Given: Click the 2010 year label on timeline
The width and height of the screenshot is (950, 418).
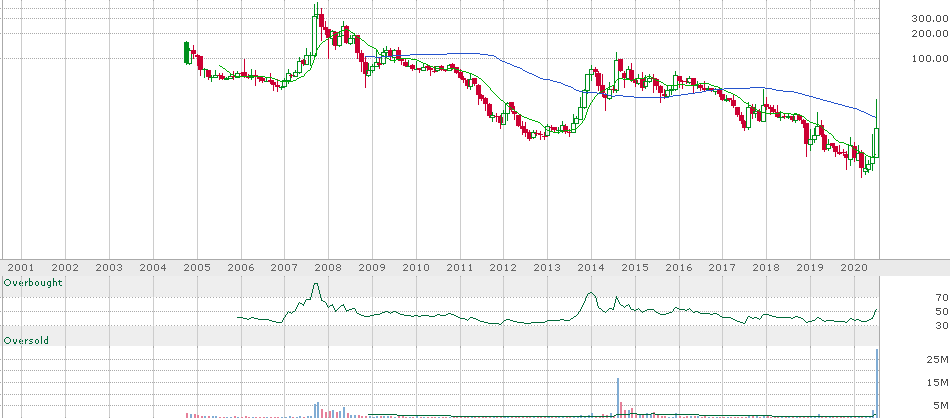Looking at the screenshot, I should (x=416, y=267).
